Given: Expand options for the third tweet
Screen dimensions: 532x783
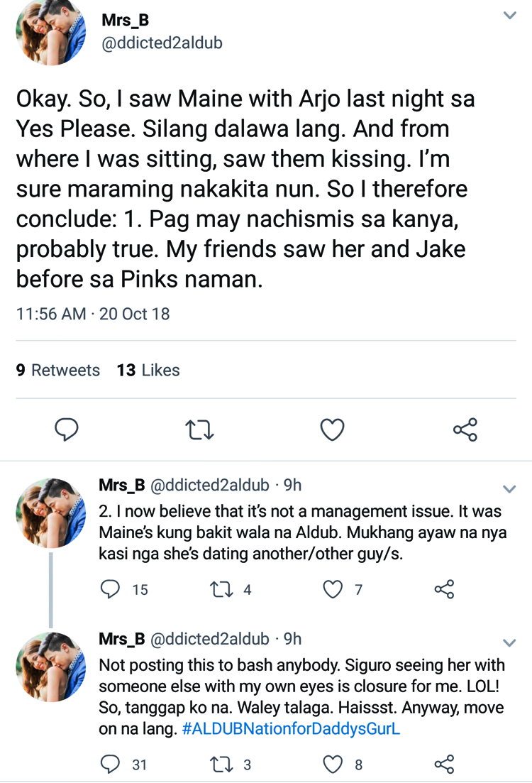Looking at the screenshot, I should pyautogui.click(x=509, y=643).
